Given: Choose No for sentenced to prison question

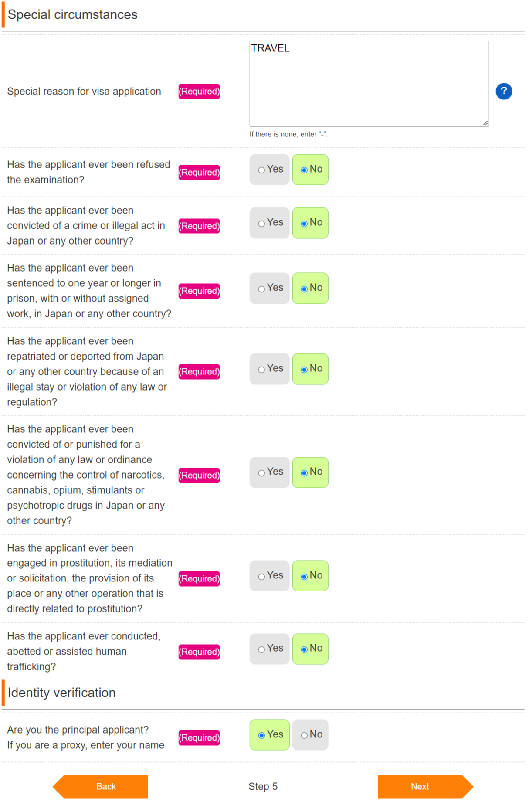Looking at the screenshot, I should 310,288.
